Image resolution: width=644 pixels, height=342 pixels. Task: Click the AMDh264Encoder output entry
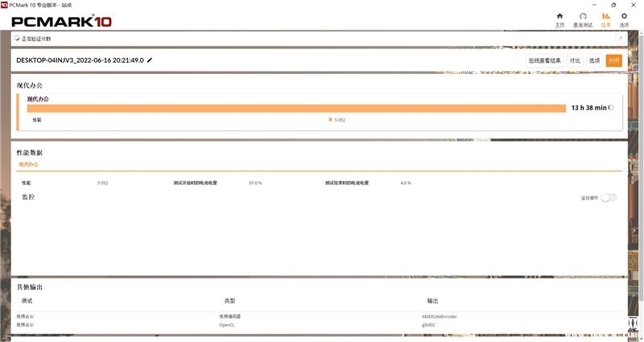point(439,316)
